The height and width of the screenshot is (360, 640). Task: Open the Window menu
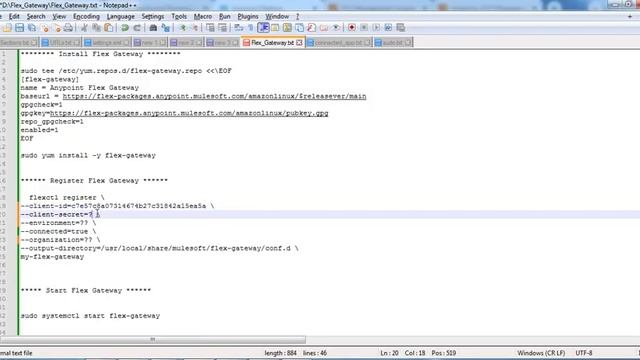click(277, 16)
